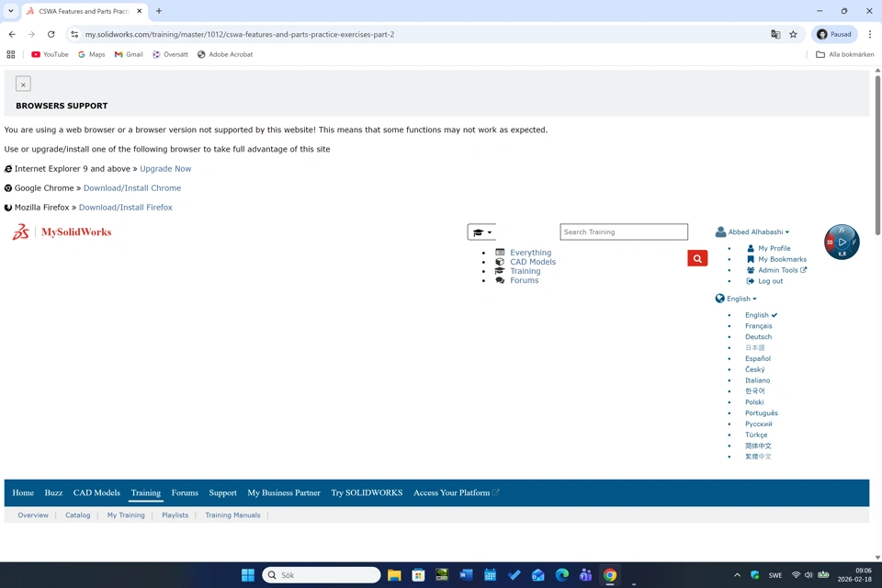
Task: Bookmark this page with the star icon
Action: point(793,34)
